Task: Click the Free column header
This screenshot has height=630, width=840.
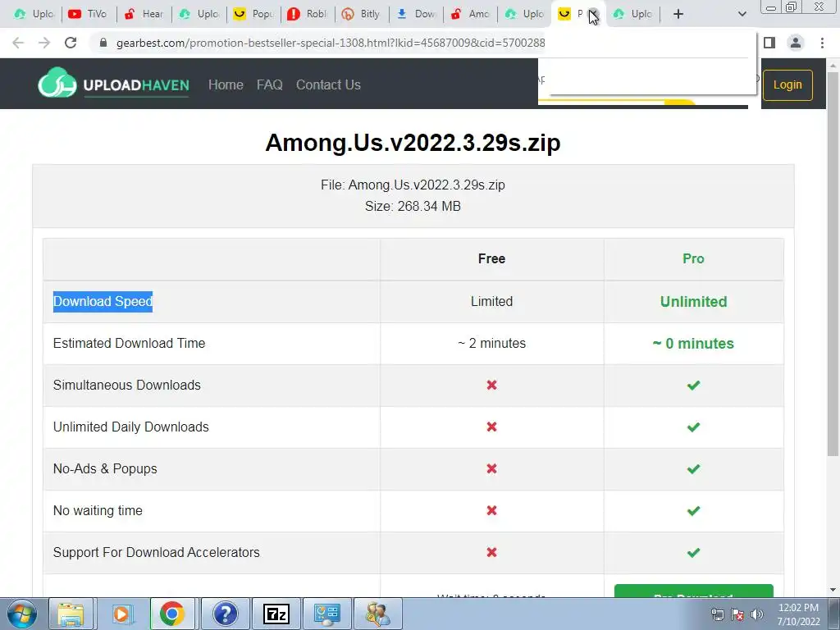Action: [492, 258]
